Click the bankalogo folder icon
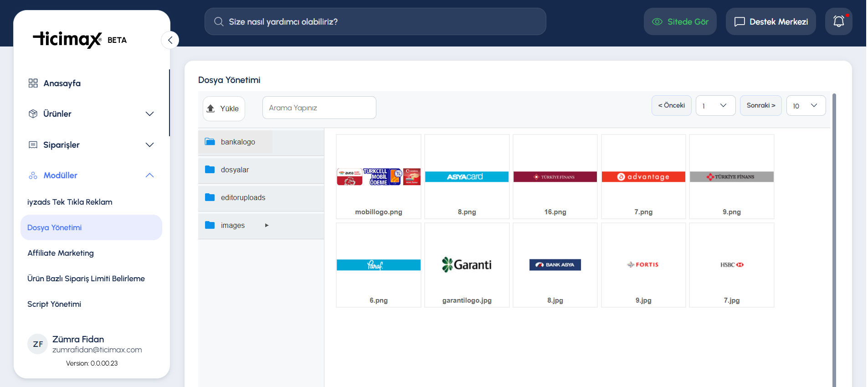Image resolution: width=868 pixels, height=387 pixels. coord(210,142)
